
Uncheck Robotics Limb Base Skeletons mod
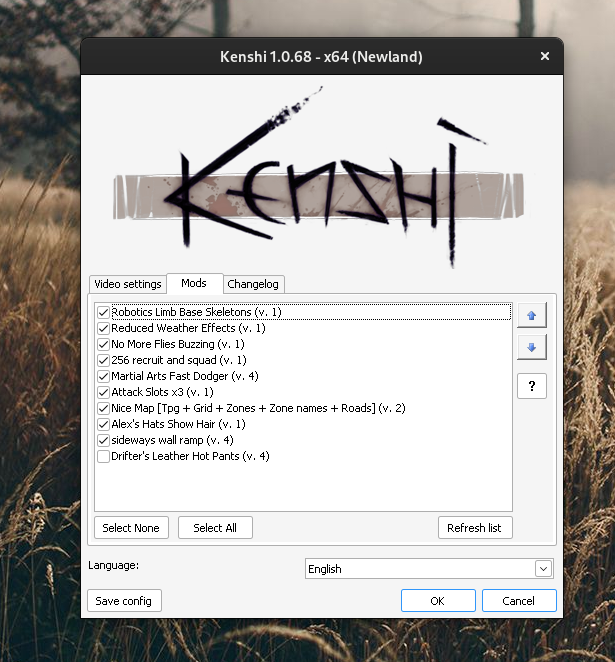pyautogui.click(x=103, y=312)
